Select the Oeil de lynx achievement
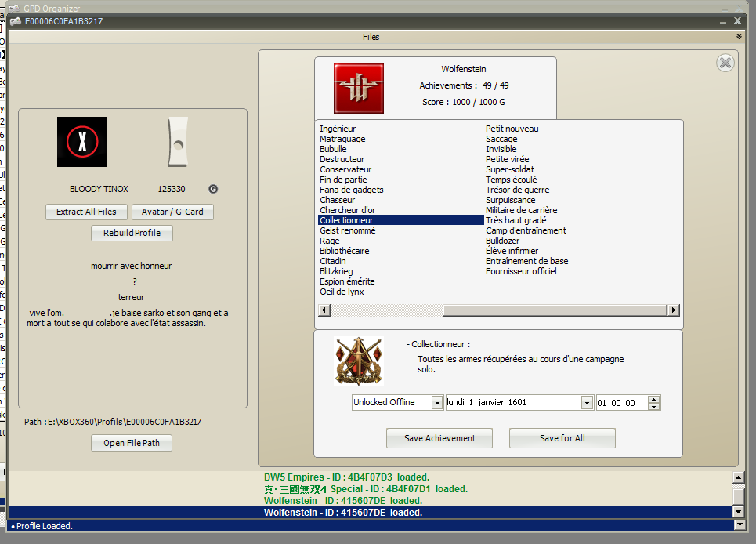 pyautogui.click(x=342, y=292)
